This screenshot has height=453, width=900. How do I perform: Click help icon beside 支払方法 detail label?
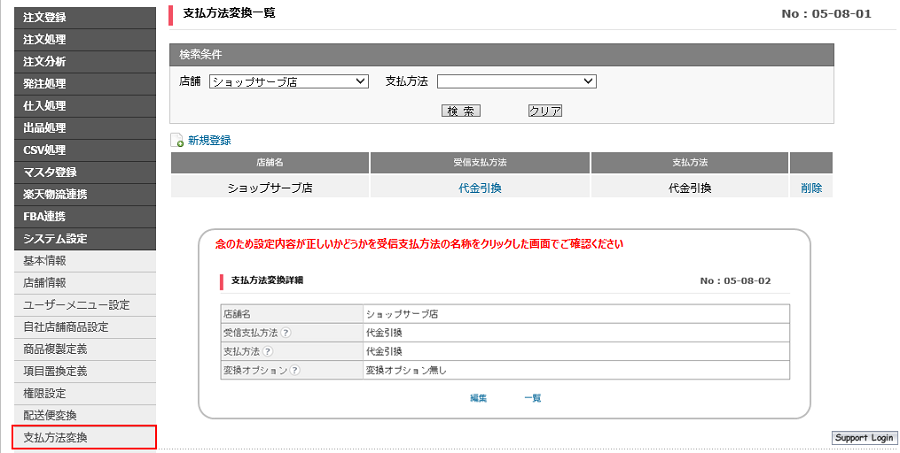(x=267, y=351)
